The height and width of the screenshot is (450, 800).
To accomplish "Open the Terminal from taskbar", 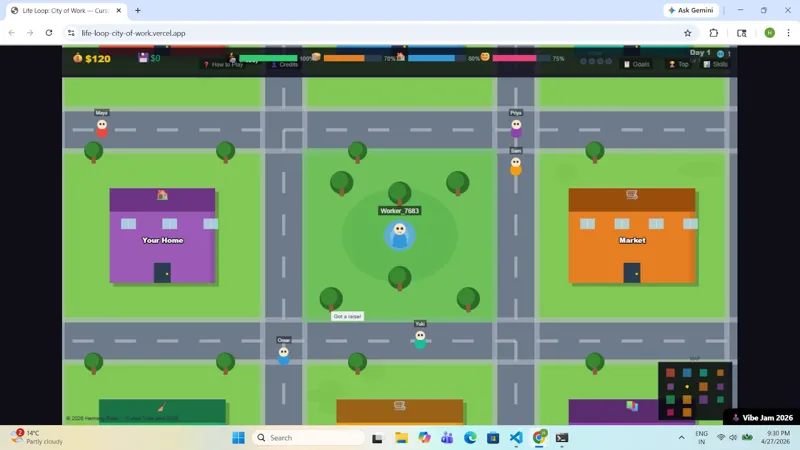I will tap(562, 438).
